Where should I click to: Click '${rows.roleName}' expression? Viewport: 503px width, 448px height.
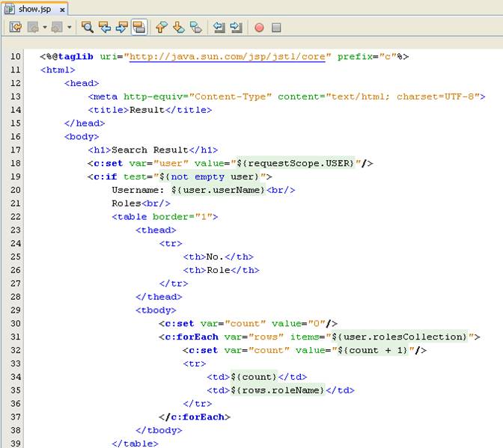(x=278, y=390)
